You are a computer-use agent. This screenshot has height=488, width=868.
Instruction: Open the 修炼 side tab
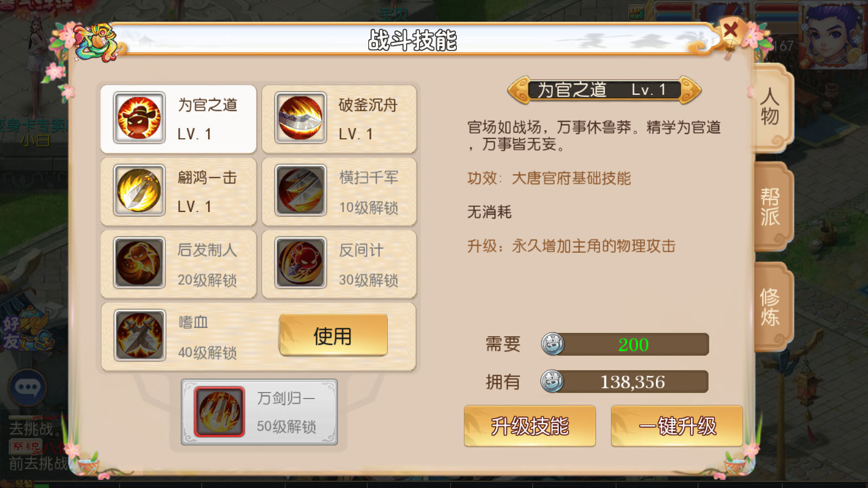[x=771, y=307]
